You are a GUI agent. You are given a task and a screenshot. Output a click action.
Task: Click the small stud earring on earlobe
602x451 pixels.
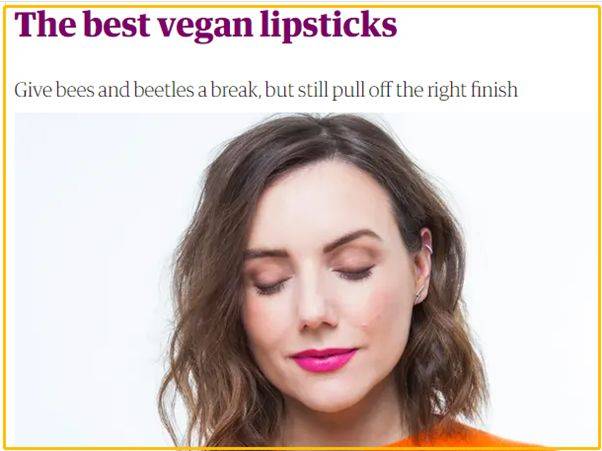click(418, 297)
